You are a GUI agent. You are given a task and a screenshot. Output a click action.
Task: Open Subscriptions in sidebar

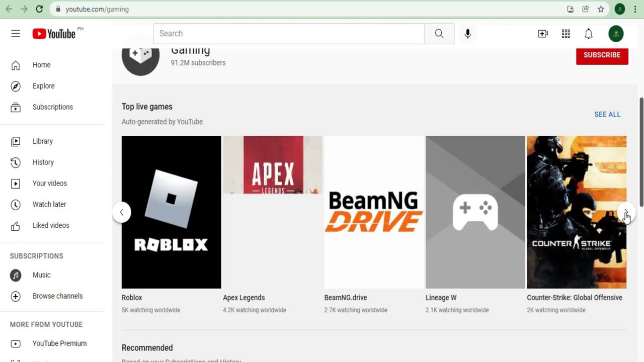tap(52, 107)
